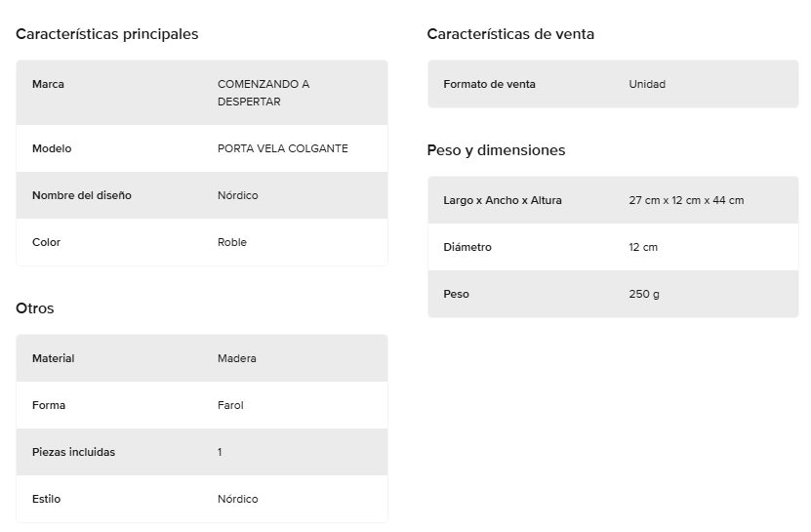Click the "Características principales" heading
The image size is (811, 532).
(106, 34)
